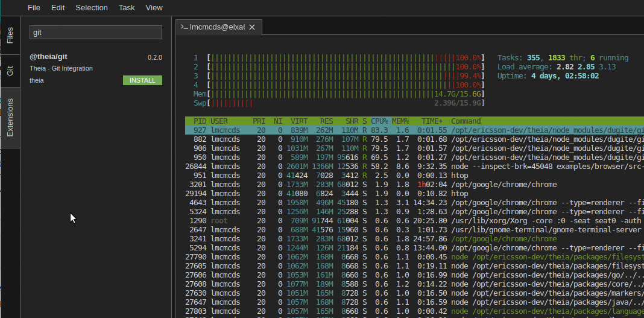
Task: Select node java process PID 27647
Action: pyautogui.click(x=414, y=302)
